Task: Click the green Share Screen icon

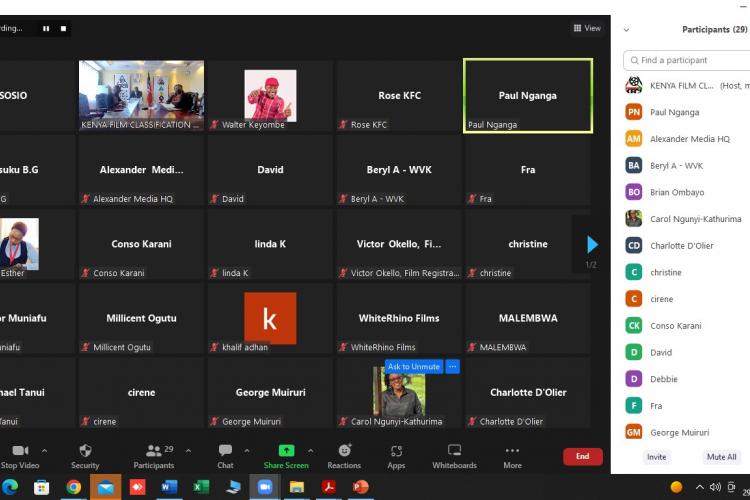Action: [286, 451]
